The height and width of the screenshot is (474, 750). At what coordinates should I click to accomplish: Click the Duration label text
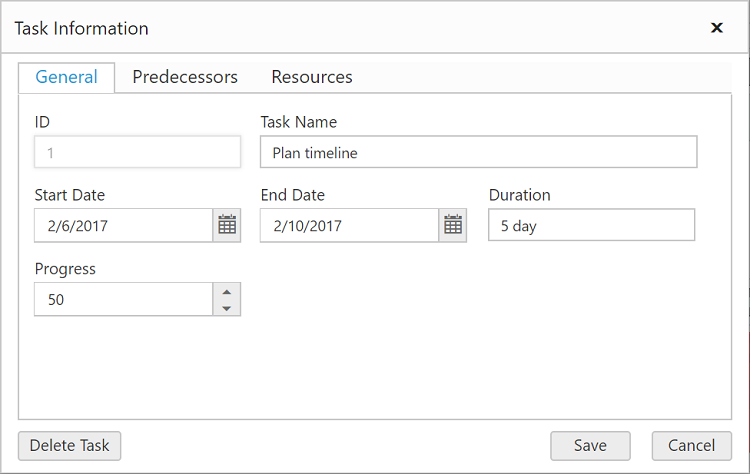pos(520,195)
